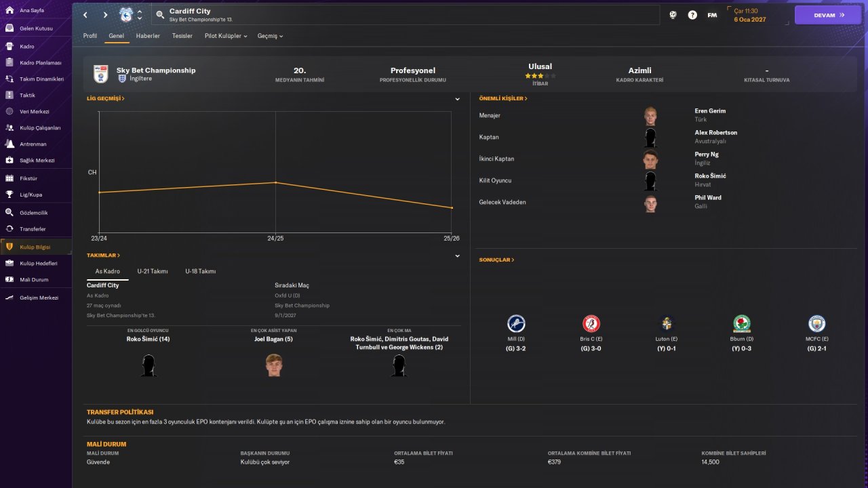Viewport: 868px width, 488px height.
Task: Click the MCFC result badge
Action: click(x=817, y=323)
